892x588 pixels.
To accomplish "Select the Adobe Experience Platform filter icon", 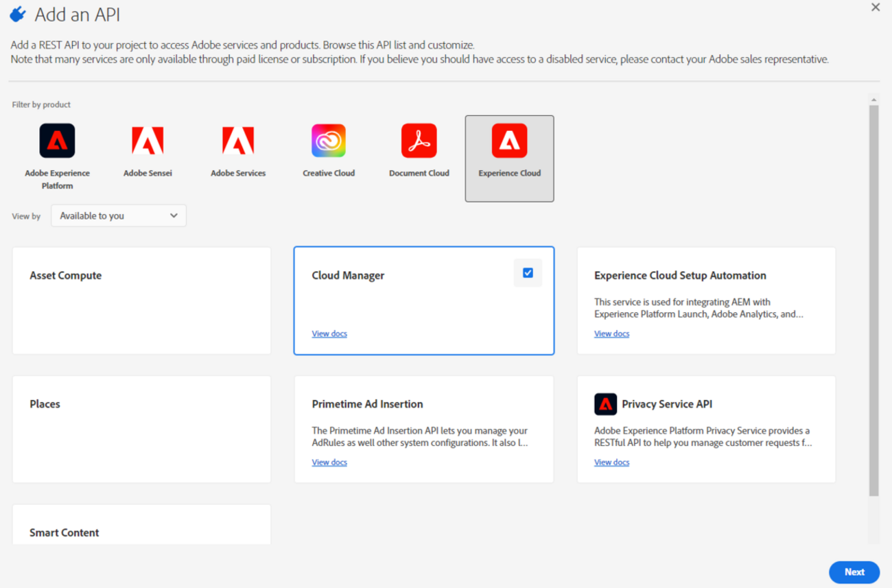I will (x=57, y=141).
